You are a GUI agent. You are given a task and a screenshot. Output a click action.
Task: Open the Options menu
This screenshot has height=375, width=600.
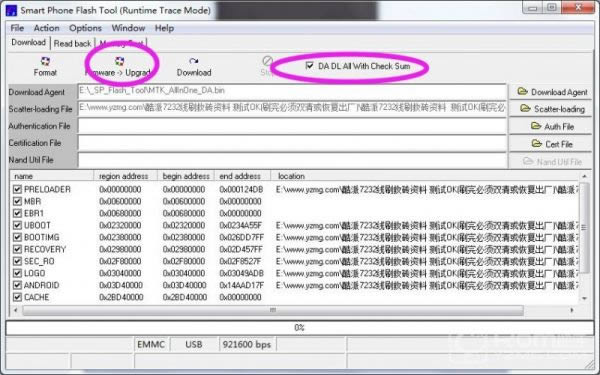85,28
